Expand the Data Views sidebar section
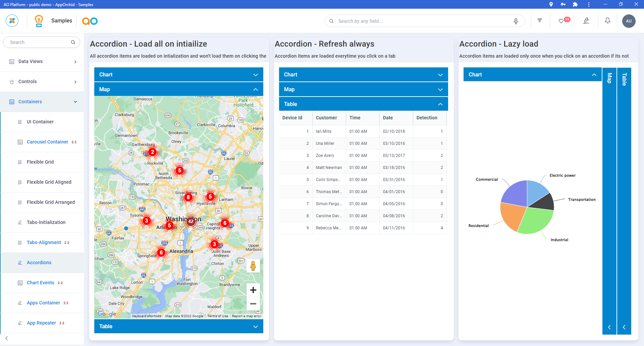644x346 pixels. pos(42,62)
